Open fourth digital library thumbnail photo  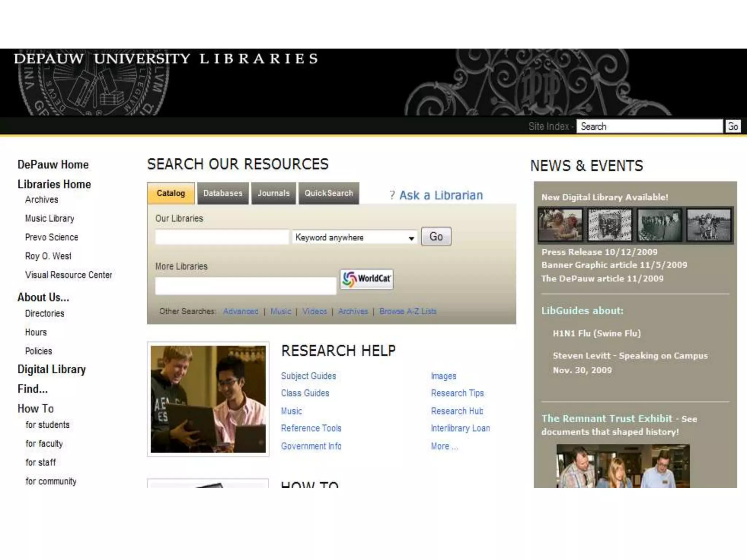709,225
